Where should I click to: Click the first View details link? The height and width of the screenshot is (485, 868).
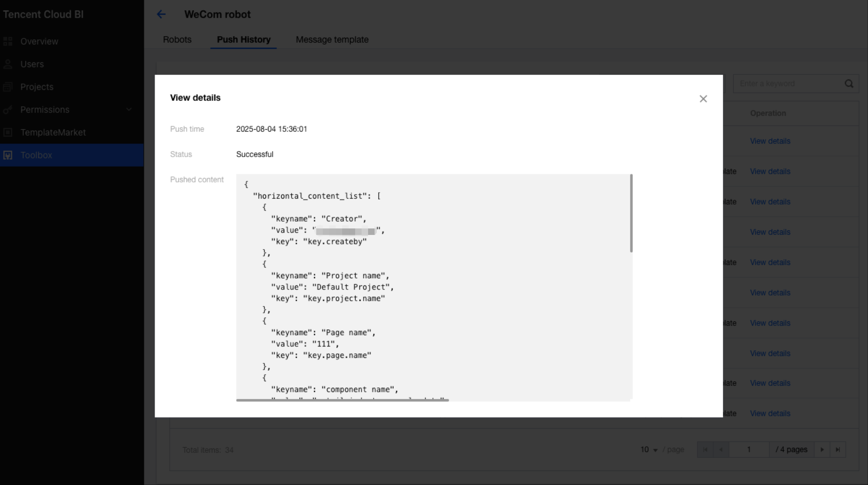point(770,141)
